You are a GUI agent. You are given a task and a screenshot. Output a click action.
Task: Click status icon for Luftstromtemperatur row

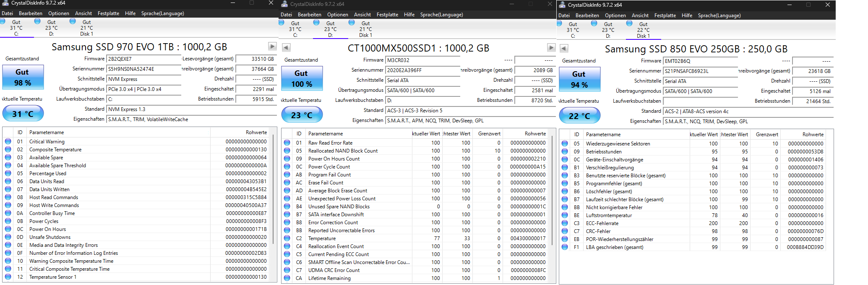[565, 215]
